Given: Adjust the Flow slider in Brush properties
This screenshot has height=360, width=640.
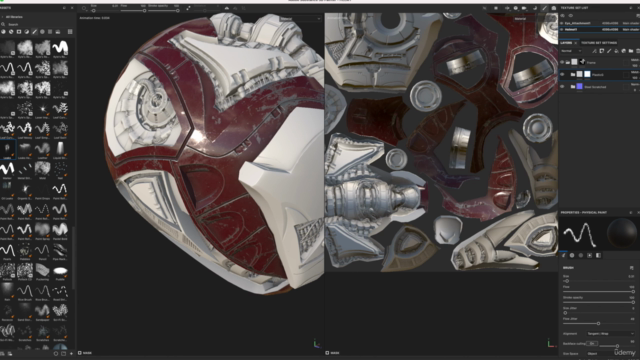Looking at the screenshot, I should 598,291.
